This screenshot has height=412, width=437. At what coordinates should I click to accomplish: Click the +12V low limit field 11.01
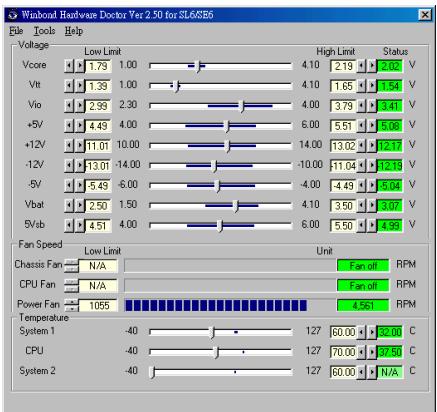click(98, 146)
